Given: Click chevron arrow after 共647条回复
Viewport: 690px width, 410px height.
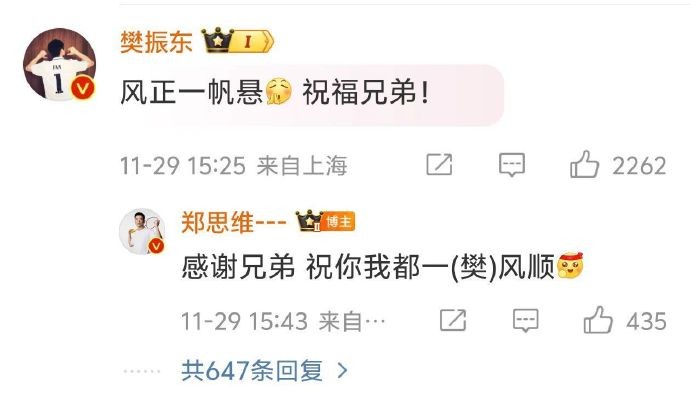Looking at the screenshot, I should tap(342, 371).
